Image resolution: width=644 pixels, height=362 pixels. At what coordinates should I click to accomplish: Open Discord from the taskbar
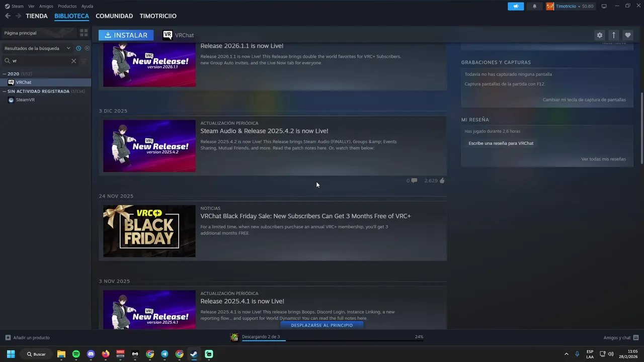(91, 354)
